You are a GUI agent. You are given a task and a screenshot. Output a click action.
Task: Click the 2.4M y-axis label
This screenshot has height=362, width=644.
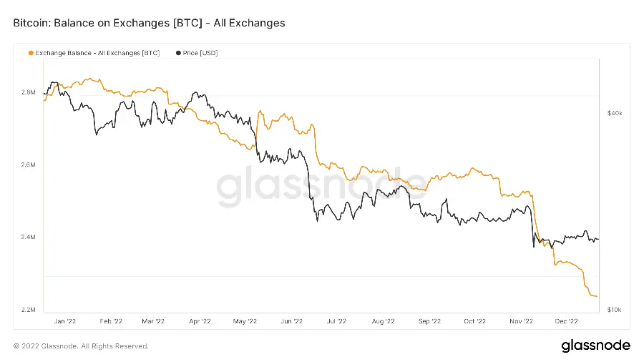(x=28, y=238)
